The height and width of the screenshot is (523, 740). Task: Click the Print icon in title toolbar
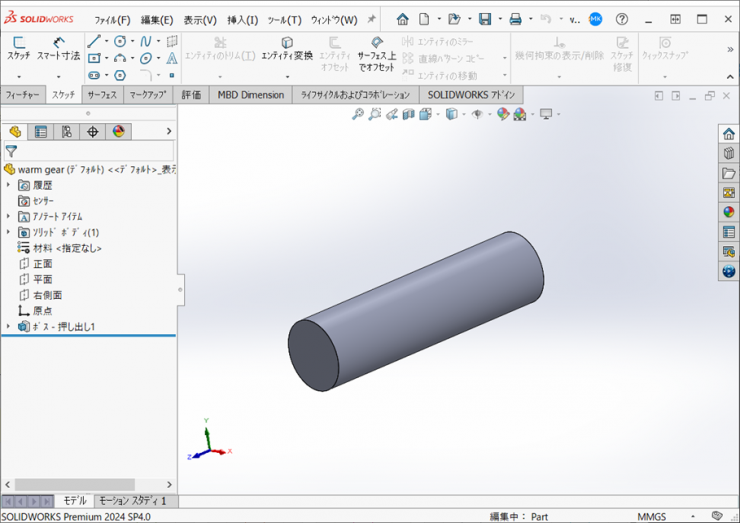(515, 19)
